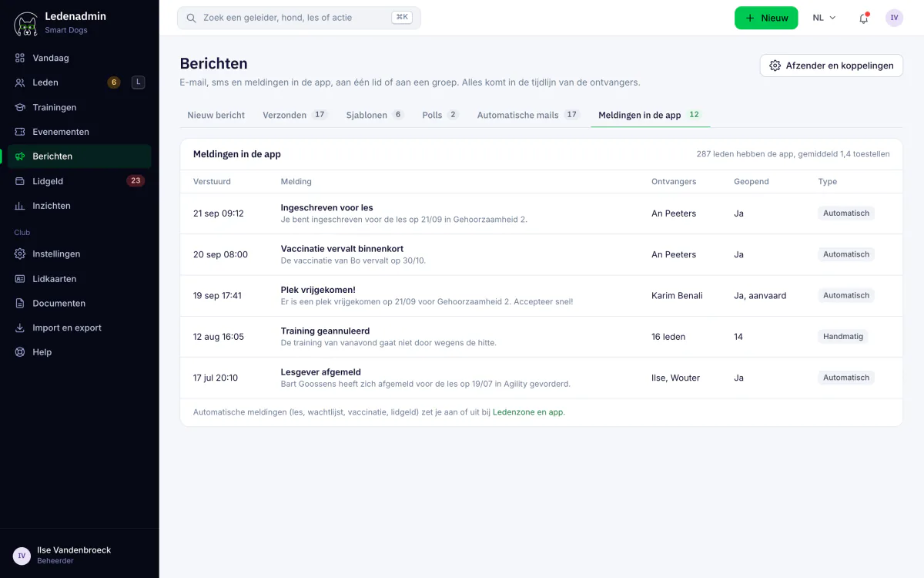Open the Ingeschreven voor les notification
924x578 pixels.
541,213
